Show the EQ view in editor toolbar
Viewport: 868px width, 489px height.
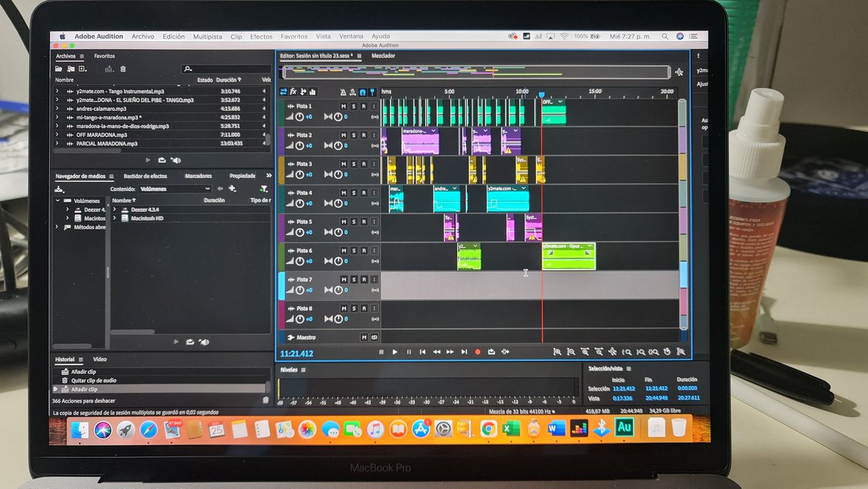click(312, 92)
